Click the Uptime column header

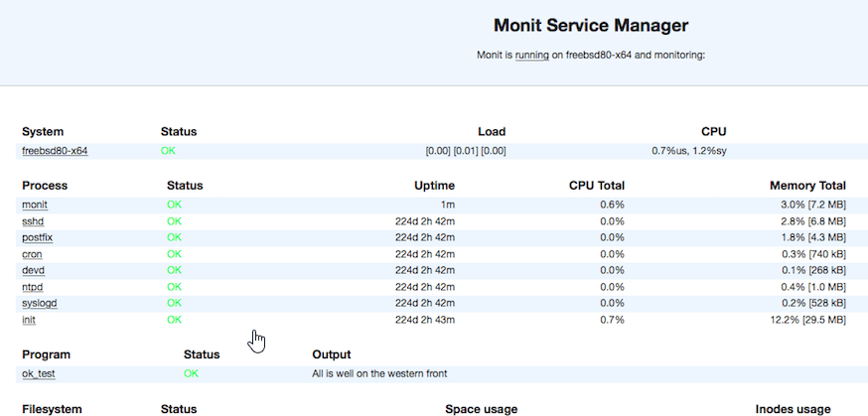point(434,185)
